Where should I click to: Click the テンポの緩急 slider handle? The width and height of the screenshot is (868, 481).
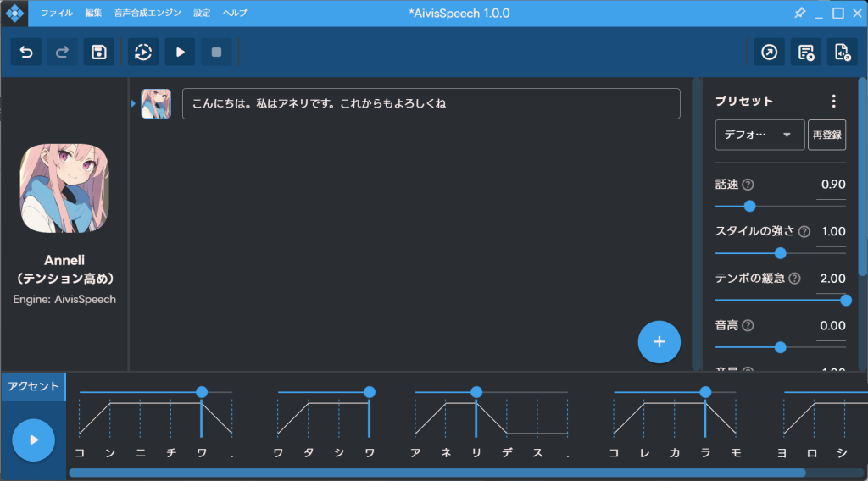(x=846, y=301)
